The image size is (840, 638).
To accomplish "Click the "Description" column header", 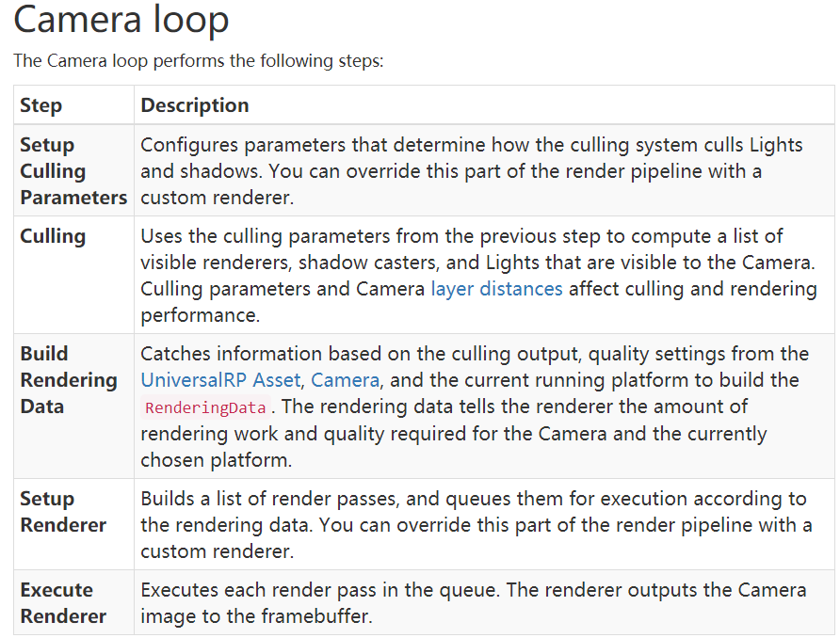I will pyautogui.click(x=195, y=105).
